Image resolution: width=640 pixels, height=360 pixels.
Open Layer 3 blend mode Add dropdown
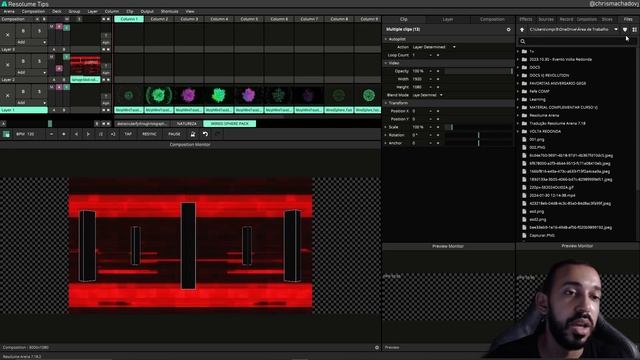(x=31, y=42)
